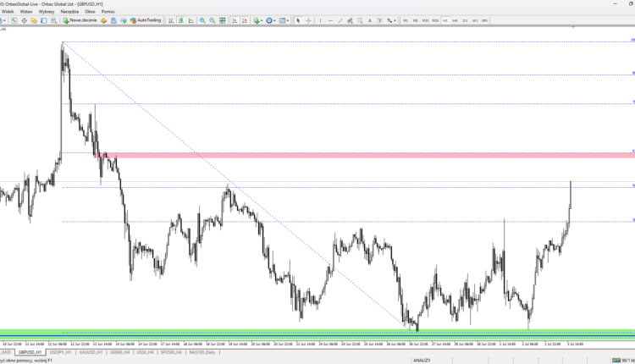The width and height of the screenshot is (635, 364).
Task: Open the Market Watch window icon
Action: point(14,20)
